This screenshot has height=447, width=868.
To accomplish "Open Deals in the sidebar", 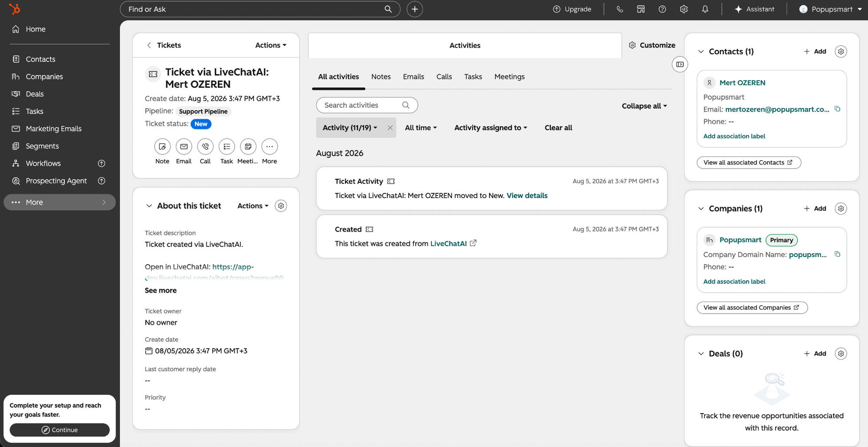I will click(x=35, y=94).
